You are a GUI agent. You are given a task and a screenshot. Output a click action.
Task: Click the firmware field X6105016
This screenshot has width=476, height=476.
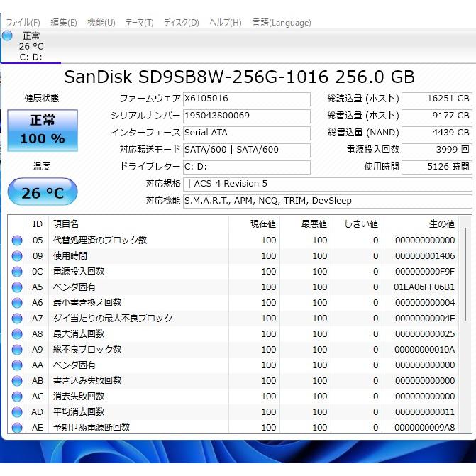tap(246, 99)
